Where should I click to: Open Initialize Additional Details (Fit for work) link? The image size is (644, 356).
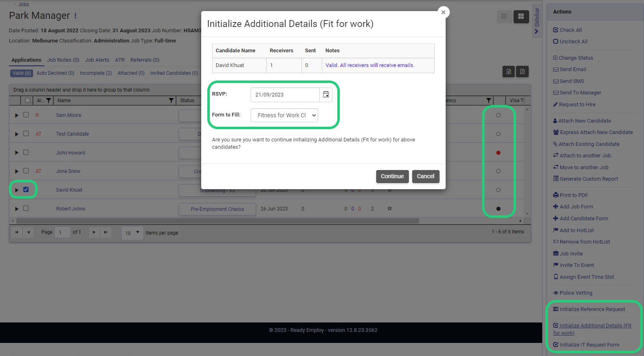coord(592,329)
